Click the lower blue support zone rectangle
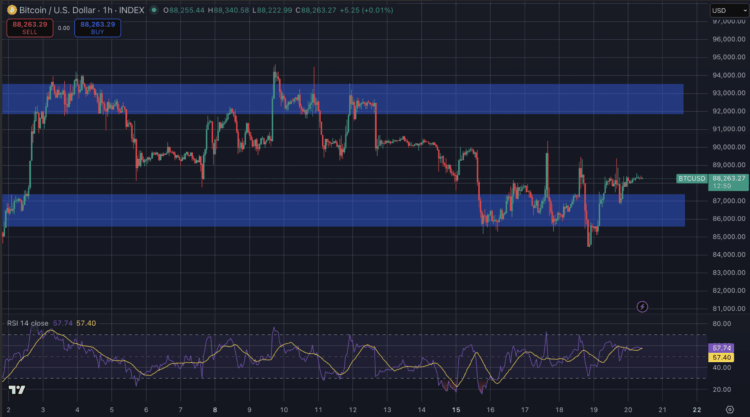The width and height of the screenshot is (750, 417). point(343,210)
